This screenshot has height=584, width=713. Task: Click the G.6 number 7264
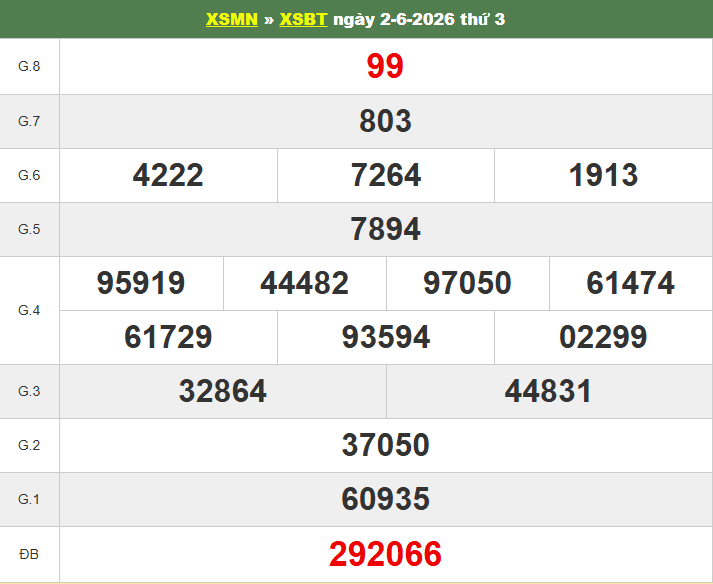(386, 175)
